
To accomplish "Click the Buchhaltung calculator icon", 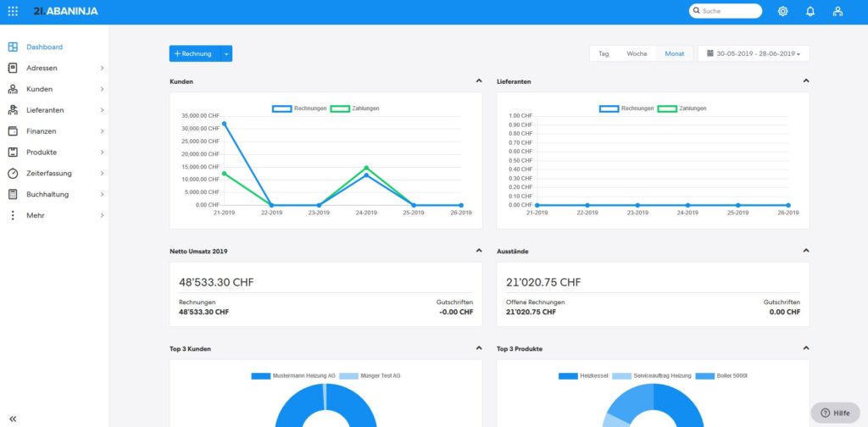I will tap(13, 194).
